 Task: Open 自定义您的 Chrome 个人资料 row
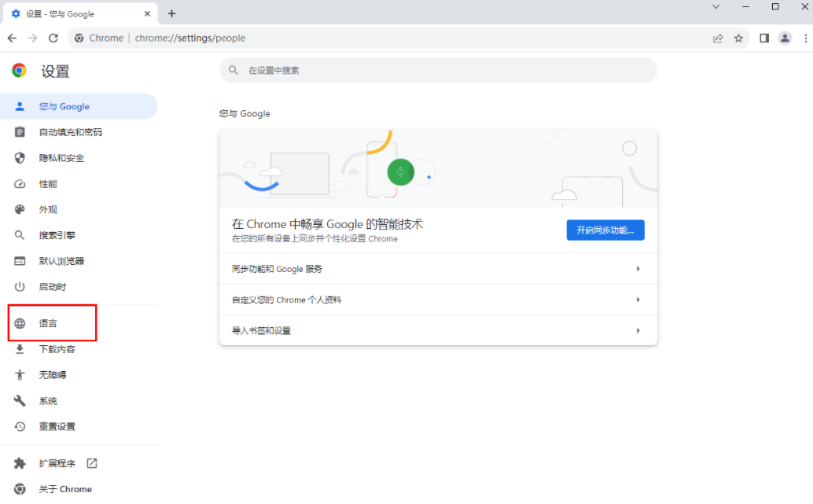[438, 300]
